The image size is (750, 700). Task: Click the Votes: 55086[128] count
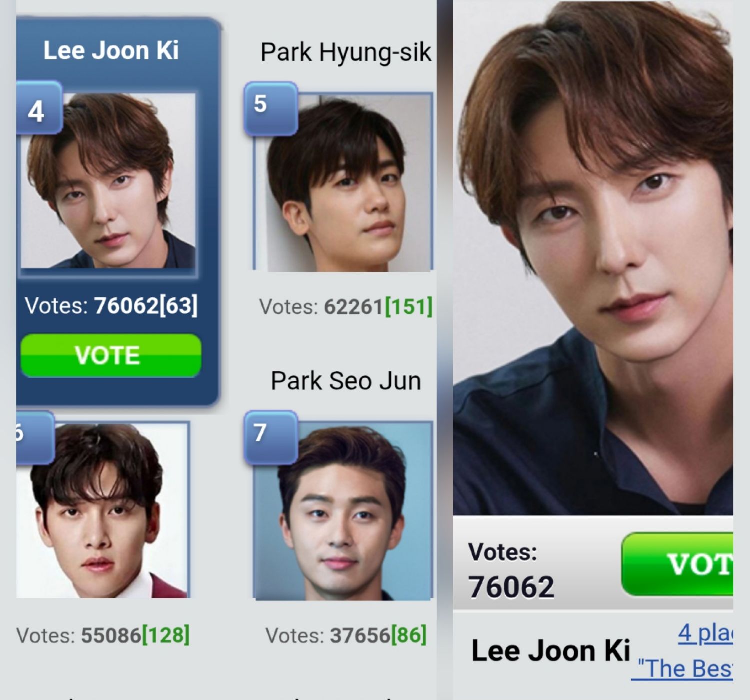click(103, 635)
